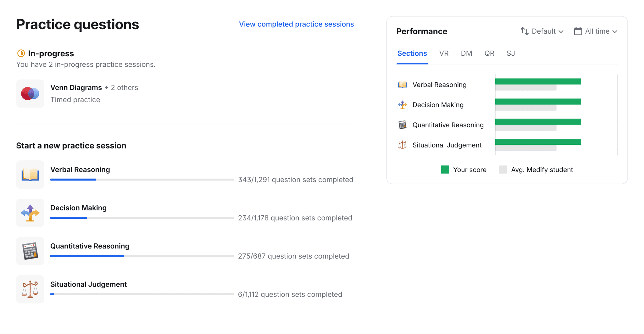644x334 pixels.
Task: Click the Verbal Reasoning book icon tile
Action: pos(30,175)
